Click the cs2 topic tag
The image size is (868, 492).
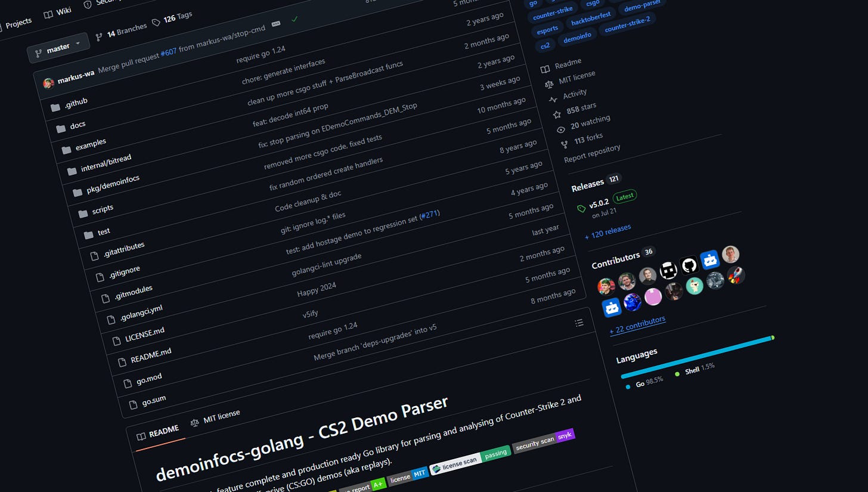click(x=545, y=46)
